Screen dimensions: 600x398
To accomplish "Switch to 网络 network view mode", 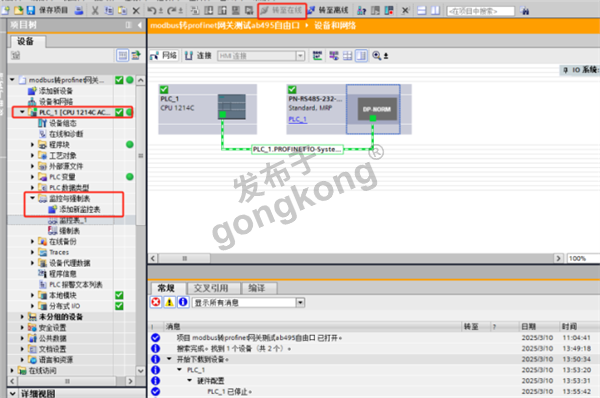I will coord(164,55).
